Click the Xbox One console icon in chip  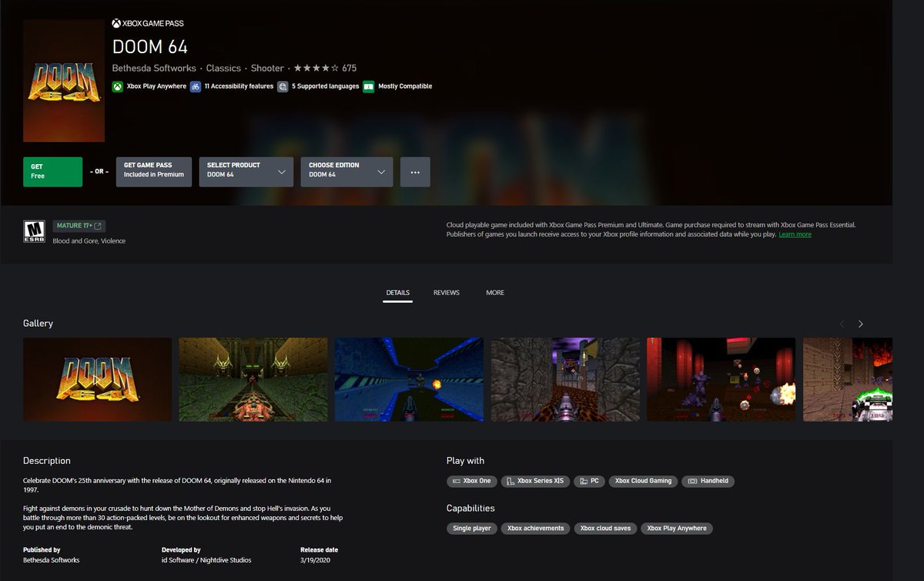[457, 481]
